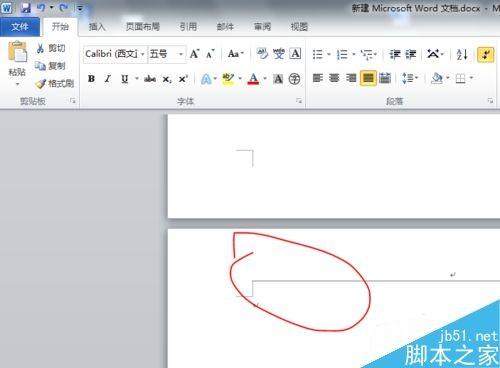Viewport: 500px width, 368px height.
Task: Open the Calibri font name dropdown
Action: click(142, 54)
